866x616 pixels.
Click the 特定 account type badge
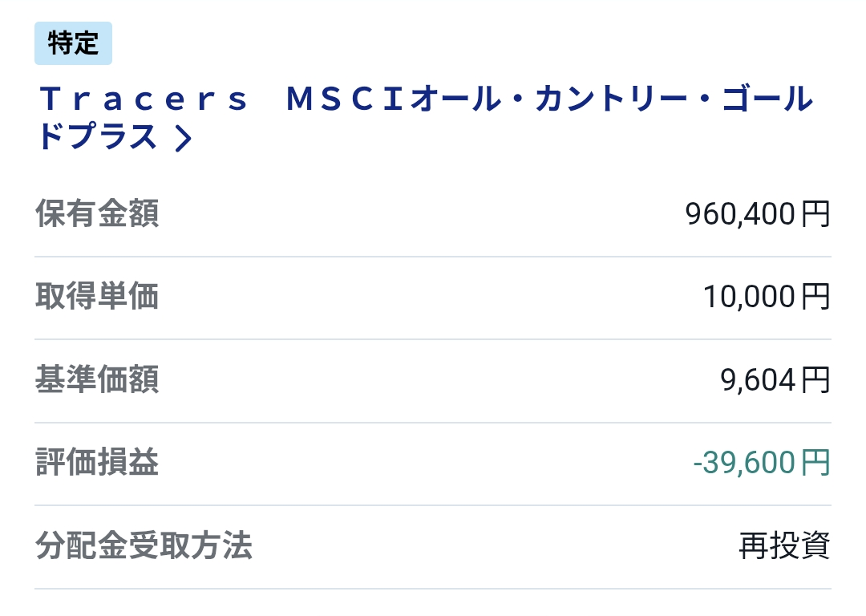click(x=73, y=43)
